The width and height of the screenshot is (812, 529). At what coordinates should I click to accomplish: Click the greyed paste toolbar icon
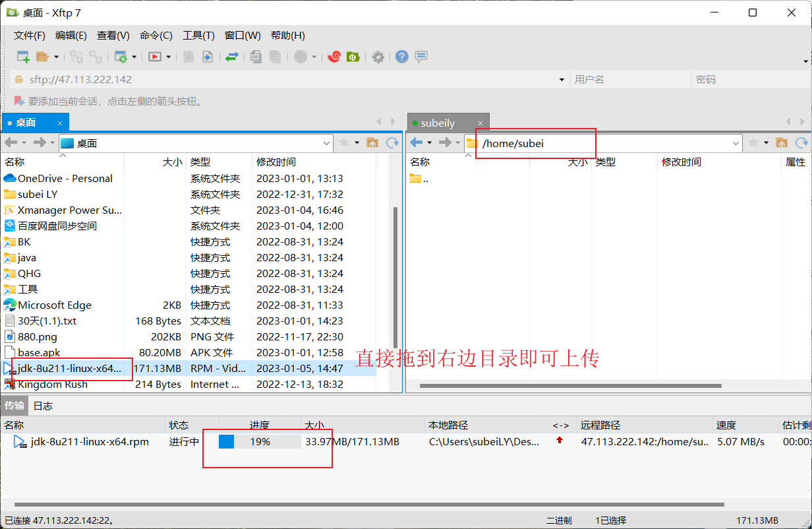click(x=275, y=57)
